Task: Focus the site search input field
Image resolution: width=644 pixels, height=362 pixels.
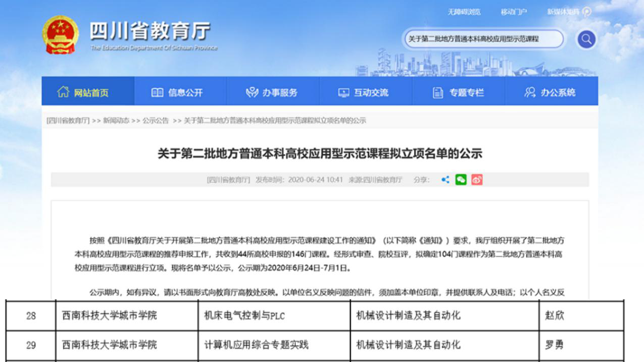Action: click(x=482, y=39)
